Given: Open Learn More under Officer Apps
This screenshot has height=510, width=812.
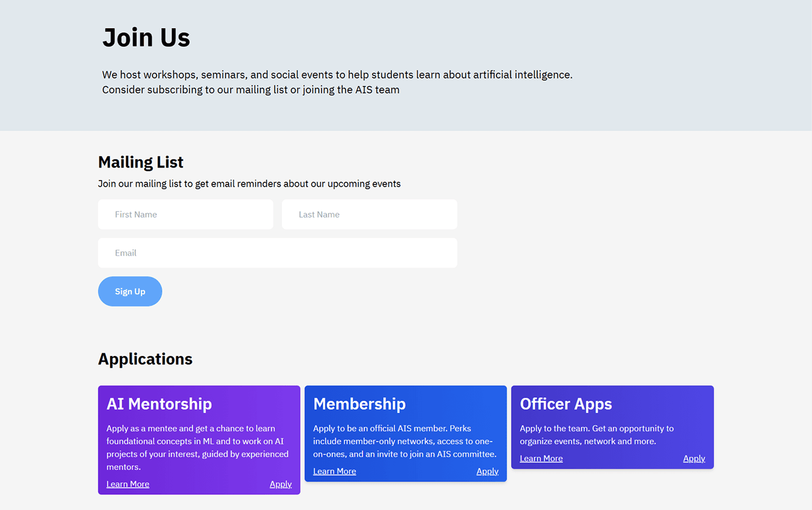Looking at the screenshot, I should coord(541,458).
